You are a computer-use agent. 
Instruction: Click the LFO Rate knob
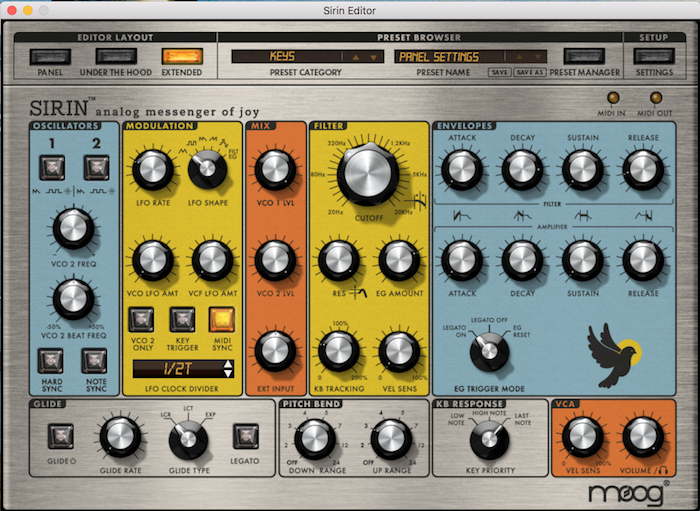point(153,170)
